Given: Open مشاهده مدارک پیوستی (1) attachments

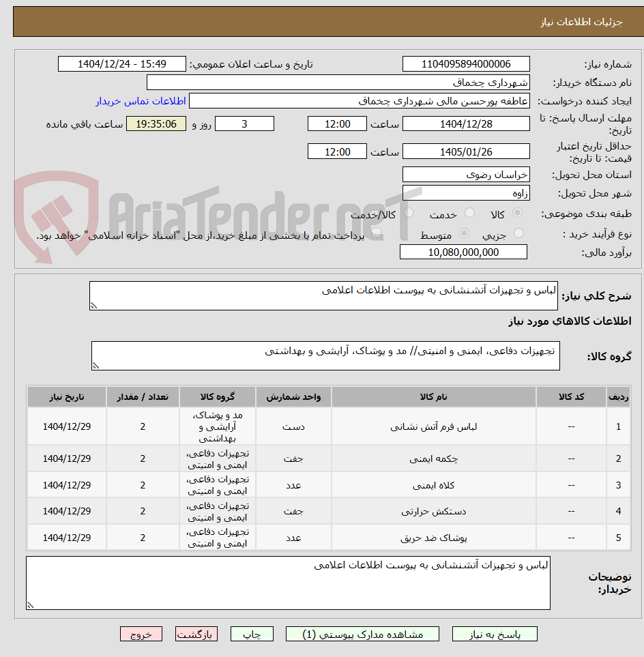Looking at the screenshot, I should [x=362, y=634].
